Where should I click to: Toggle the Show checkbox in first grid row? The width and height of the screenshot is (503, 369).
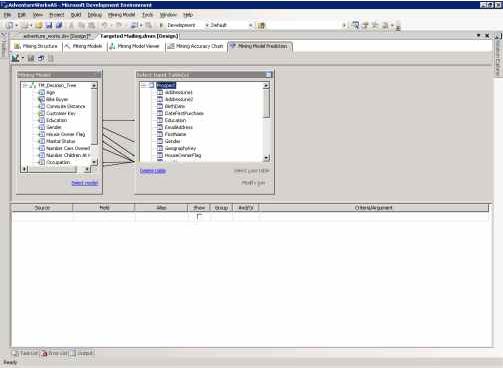pos(199,217)
